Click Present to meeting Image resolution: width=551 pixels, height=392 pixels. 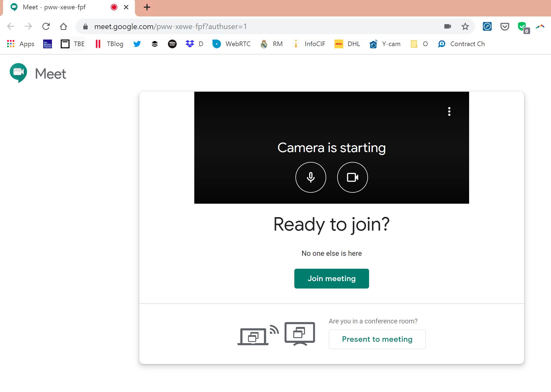coord(377,339)
